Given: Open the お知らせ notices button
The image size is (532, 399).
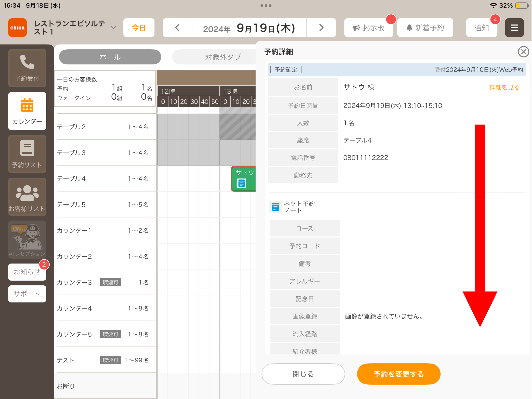Looking at the screenshot, I should point(27,272).
